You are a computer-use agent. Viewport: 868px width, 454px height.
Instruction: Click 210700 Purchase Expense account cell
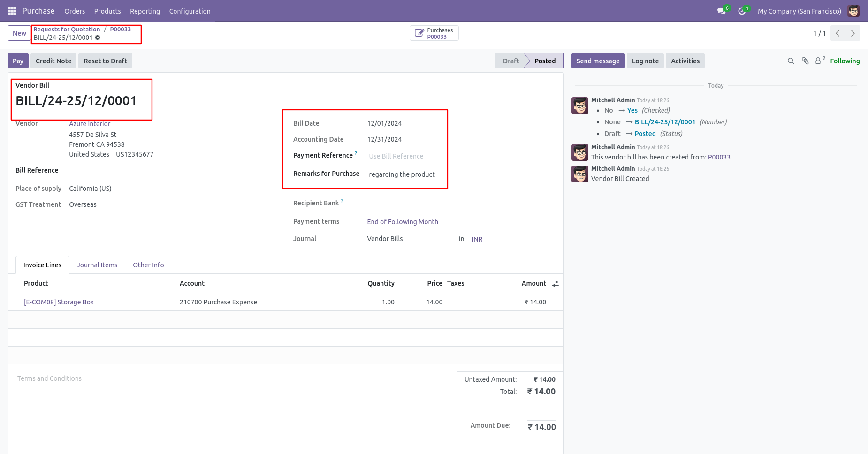218,302
